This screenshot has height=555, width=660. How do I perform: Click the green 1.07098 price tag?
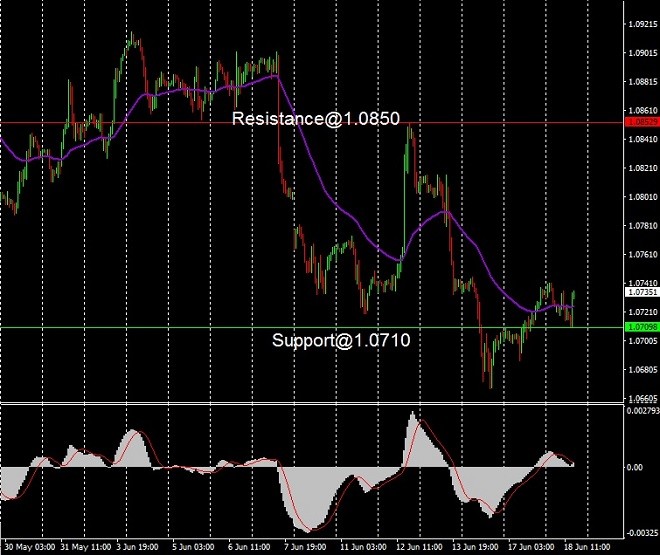[x=642, y=327]
